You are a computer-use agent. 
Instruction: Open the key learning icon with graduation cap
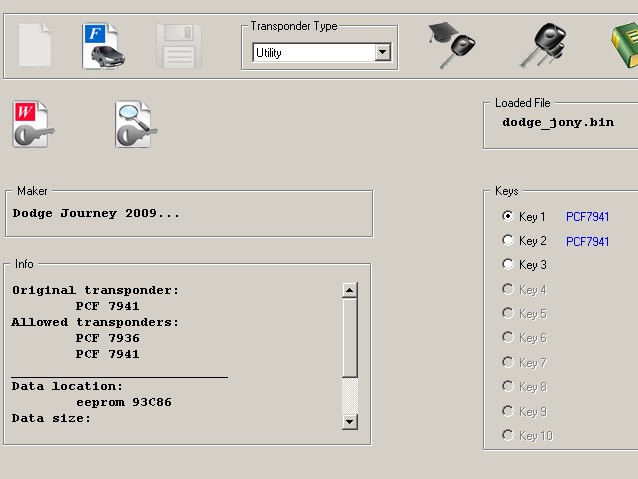tap(452, 45)
